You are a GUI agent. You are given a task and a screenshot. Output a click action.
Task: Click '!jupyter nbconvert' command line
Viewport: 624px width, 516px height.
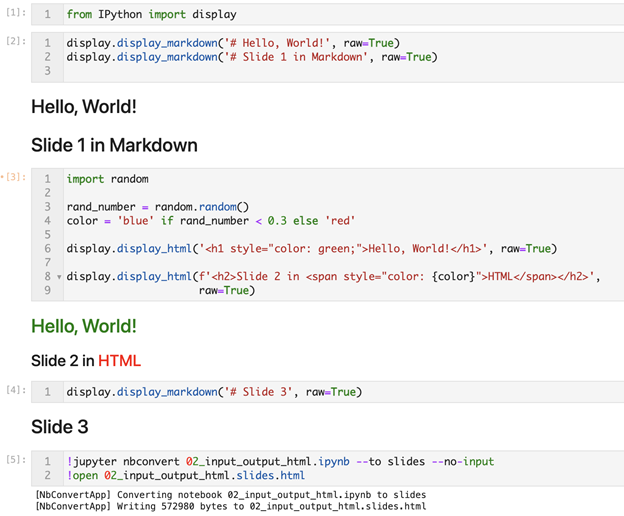pyautogui.click(x=280, y=461)
